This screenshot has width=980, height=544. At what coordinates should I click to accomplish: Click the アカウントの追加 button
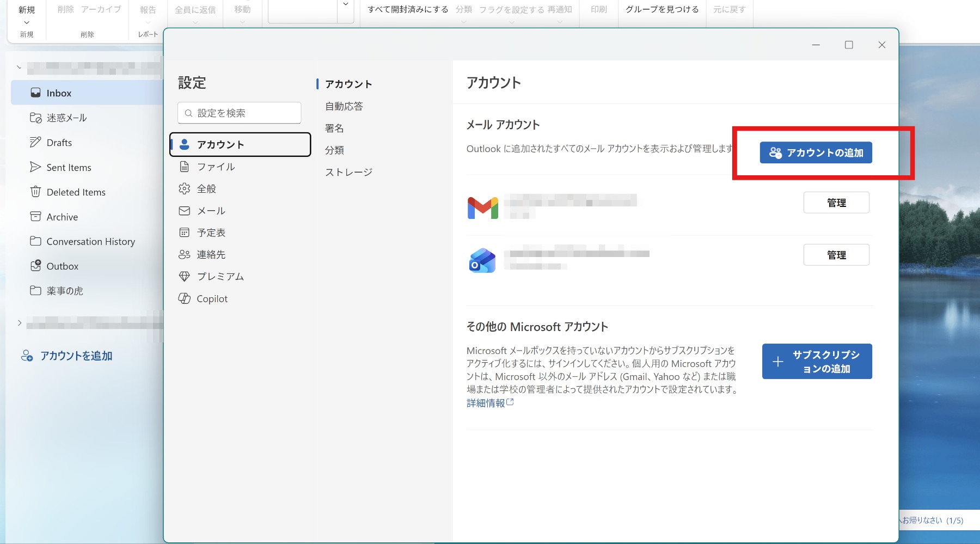point(816,153)
